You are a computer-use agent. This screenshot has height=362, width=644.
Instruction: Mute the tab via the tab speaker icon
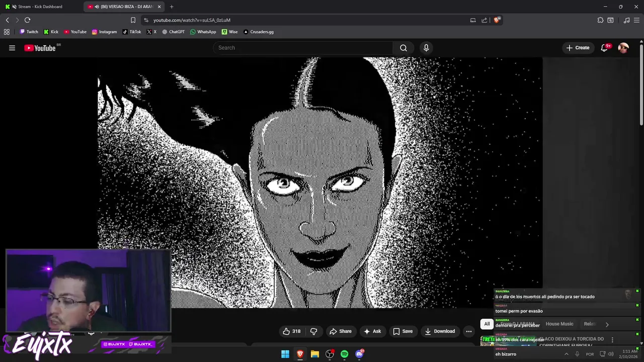pyautogui.click(x=97, y=7)
